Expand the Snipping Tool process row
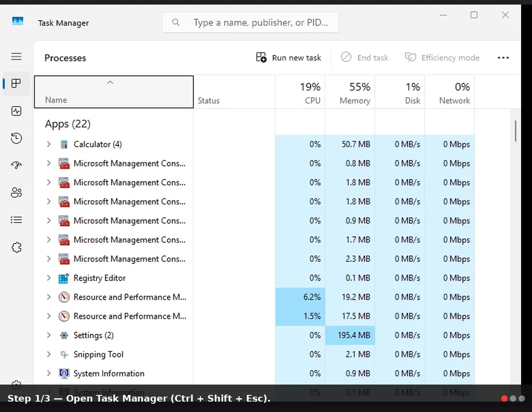The width and height of the screenshot is (532, 412). point(49,355)
